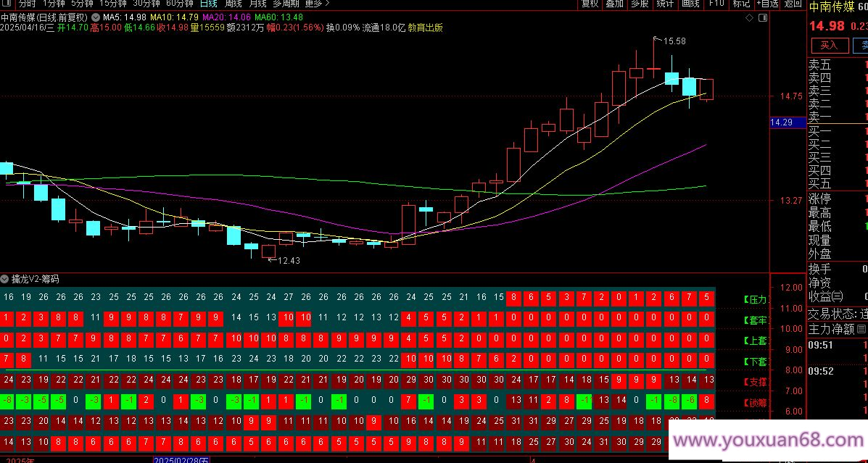Open the 标记 mark tool
Image resolution: width=868 pixels, height=463 pixels.
click(x=741, y=4)
